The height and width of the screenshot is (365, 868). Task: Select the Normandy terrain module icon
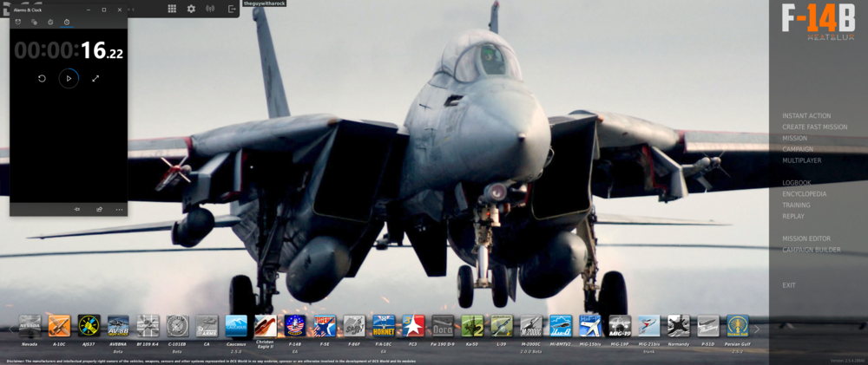(x=679, y=326)
